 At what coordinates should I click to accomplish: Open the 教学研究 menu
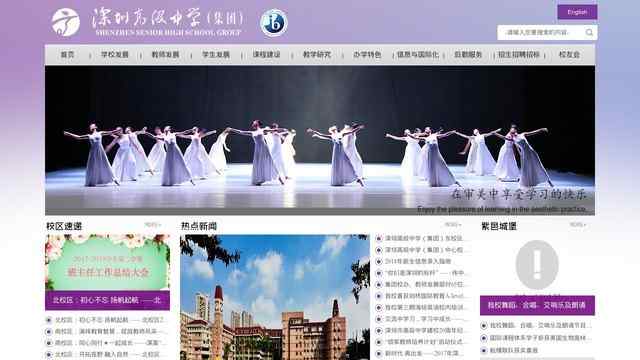[x=317, y=54]
